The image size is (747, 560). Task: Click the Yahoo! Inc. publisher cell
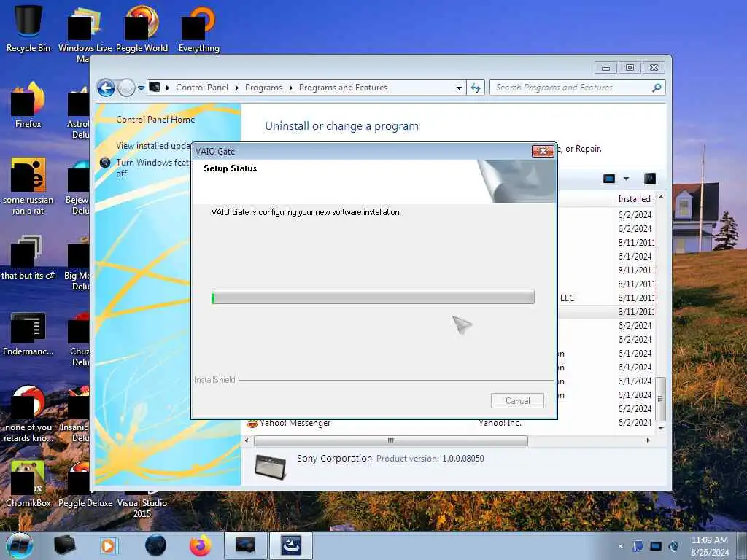500,423
